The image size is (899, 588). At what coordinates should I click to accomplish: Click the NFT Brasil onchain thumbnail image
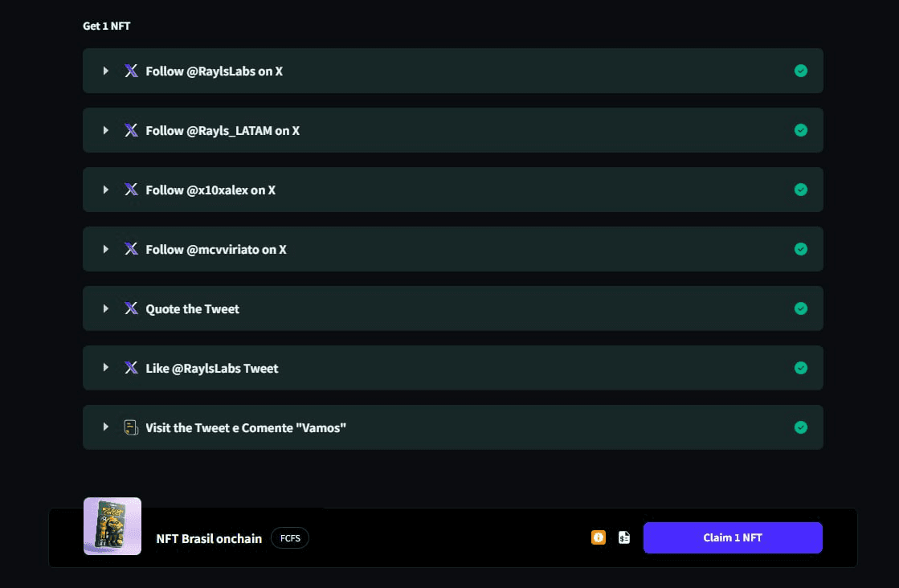tap(112, 526)
